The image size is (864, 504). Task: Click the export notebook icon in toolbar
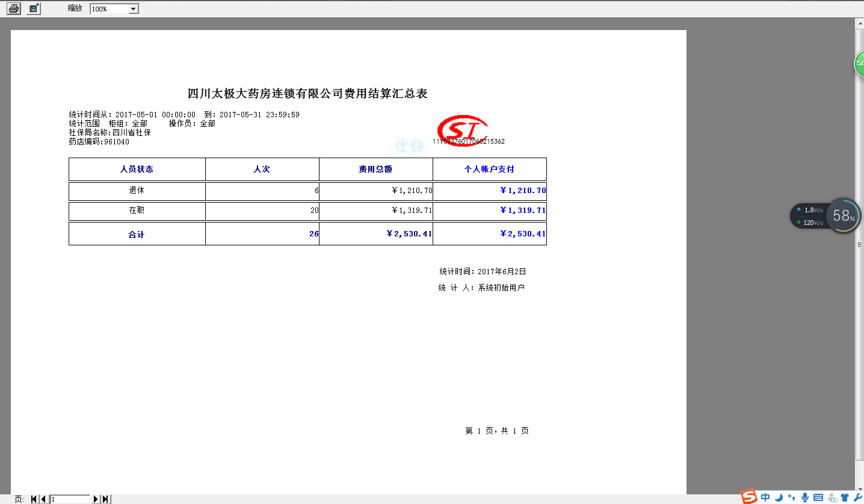click(33, 8)
